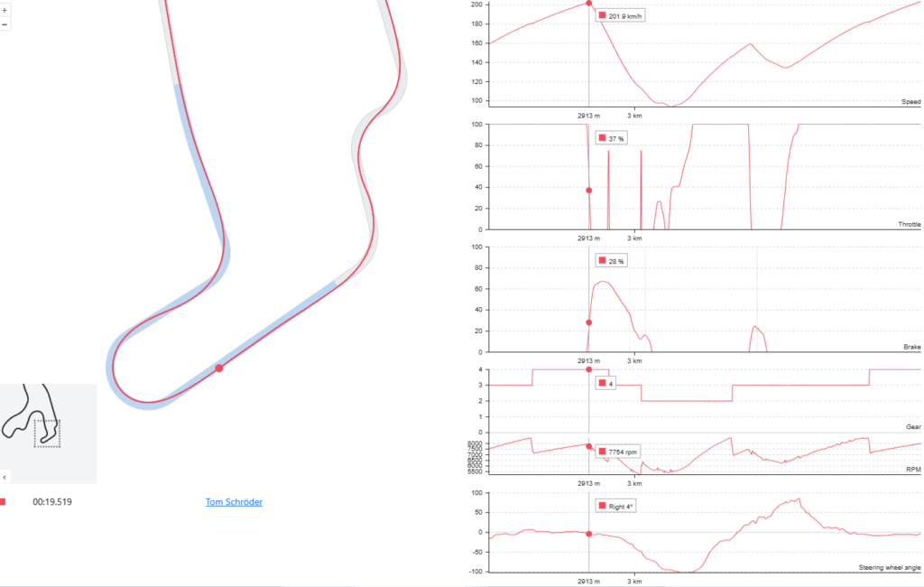Click the red marker on Speed chart
This screenshot has width=924, height=587.
tap(589, 3)
